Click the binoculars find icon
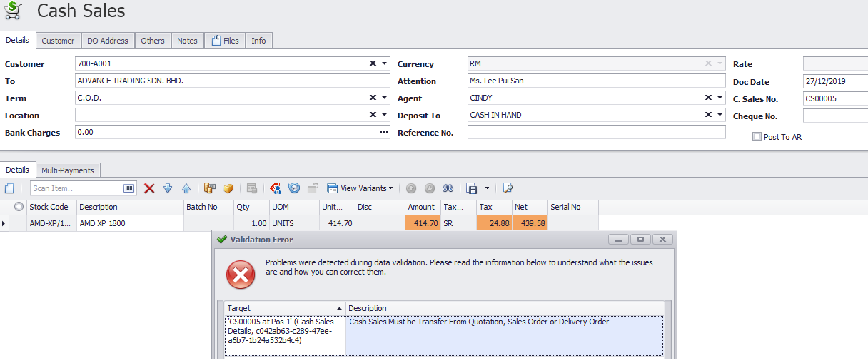Screen dimensions: 868x363 pyautogui.click(x=448, y=188)
